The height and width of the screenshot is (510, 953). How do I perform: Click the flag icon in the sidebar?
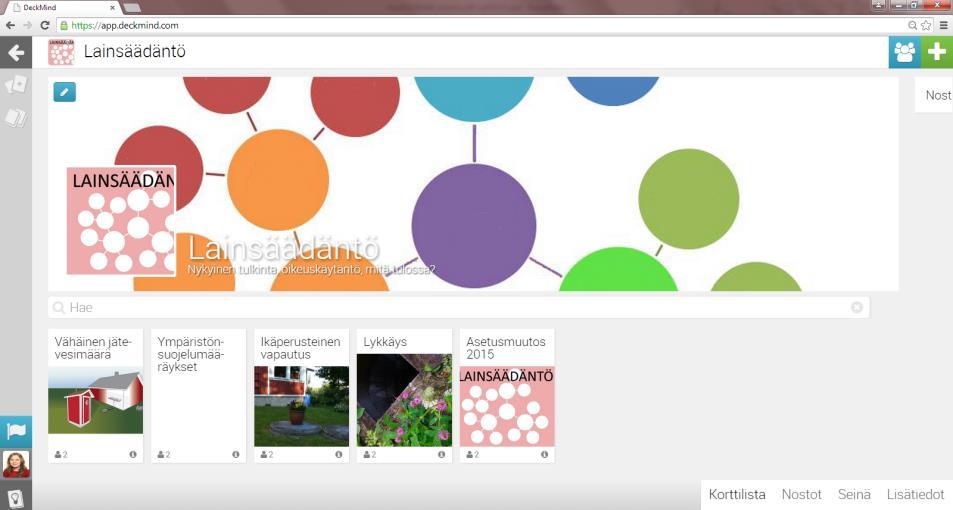click(x=16, y=431)
